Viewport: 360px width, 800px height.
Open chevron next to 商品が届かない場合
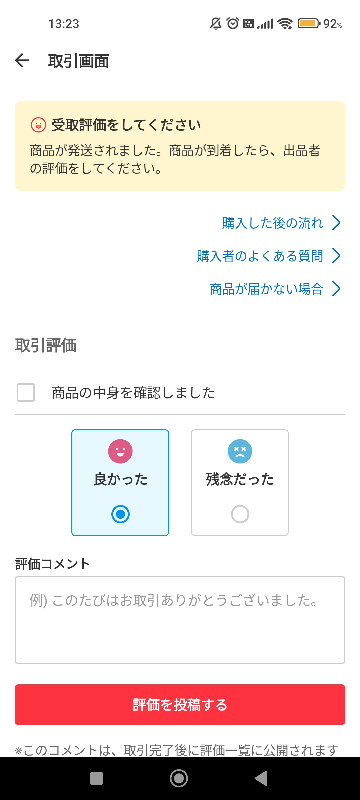pos(336,289)
